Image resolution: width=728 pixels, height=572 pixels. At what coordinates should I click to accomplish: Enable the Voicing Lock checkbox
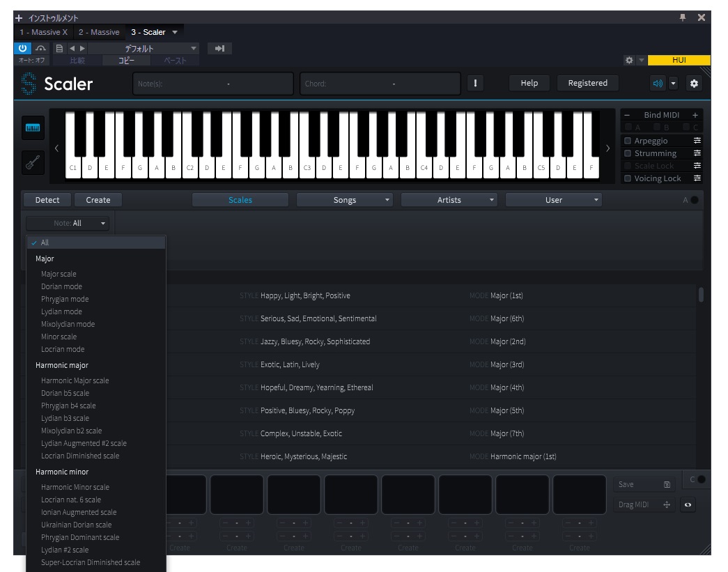tap(628, 178)
